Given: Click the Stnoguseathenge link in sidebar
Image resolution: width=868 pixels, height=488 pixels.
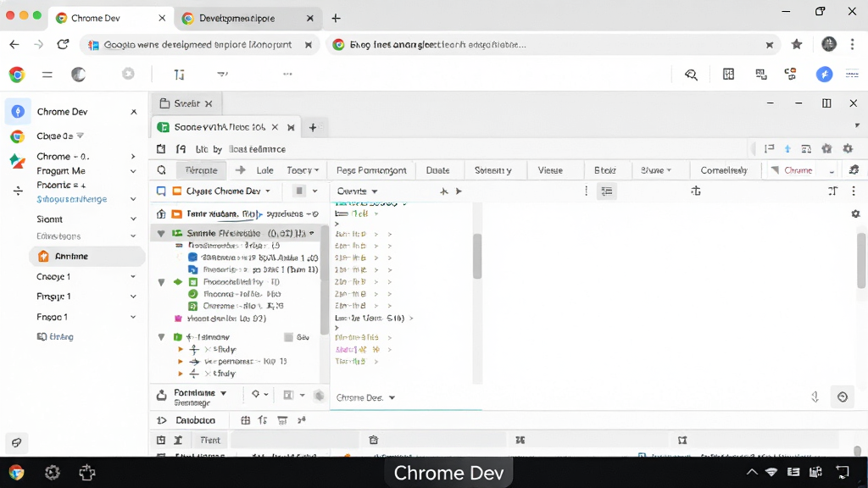Looking at the screenshot, I should click(72, 199).
